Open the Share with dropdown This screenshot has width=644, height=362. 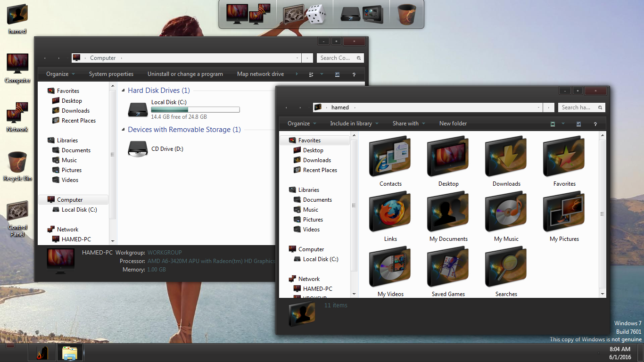408,123
